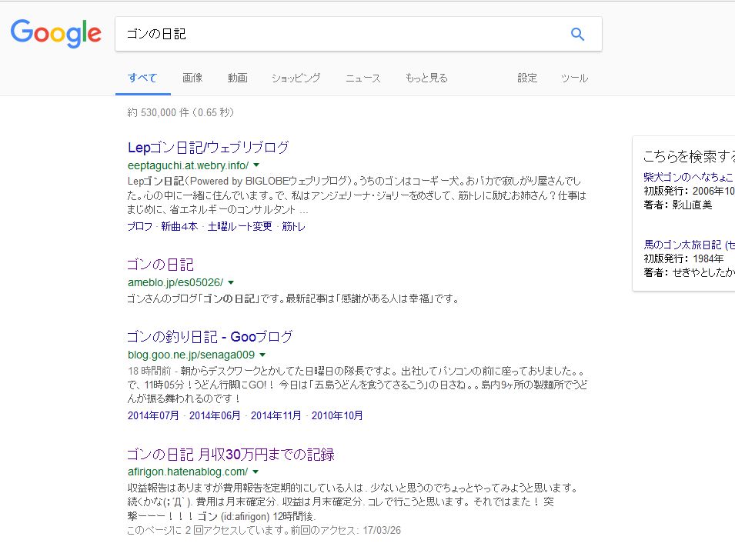Open the 新曲4本 sitelink
735x560 pixels.
179,226
